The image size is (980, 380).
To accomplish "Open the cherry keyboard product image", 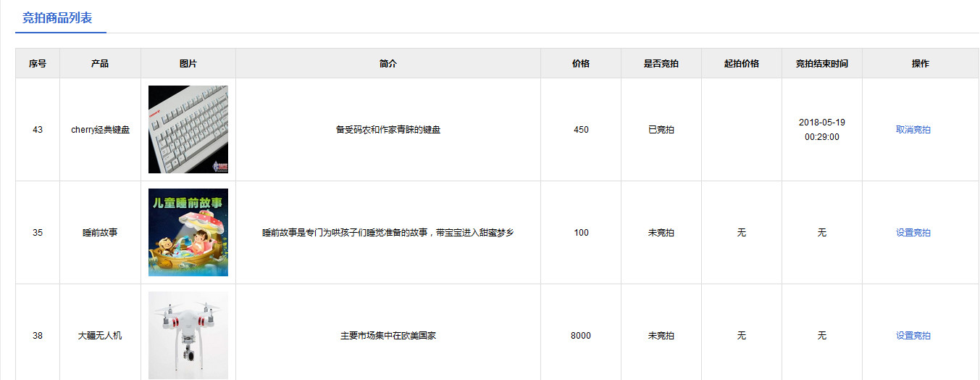I will [188, 129].
